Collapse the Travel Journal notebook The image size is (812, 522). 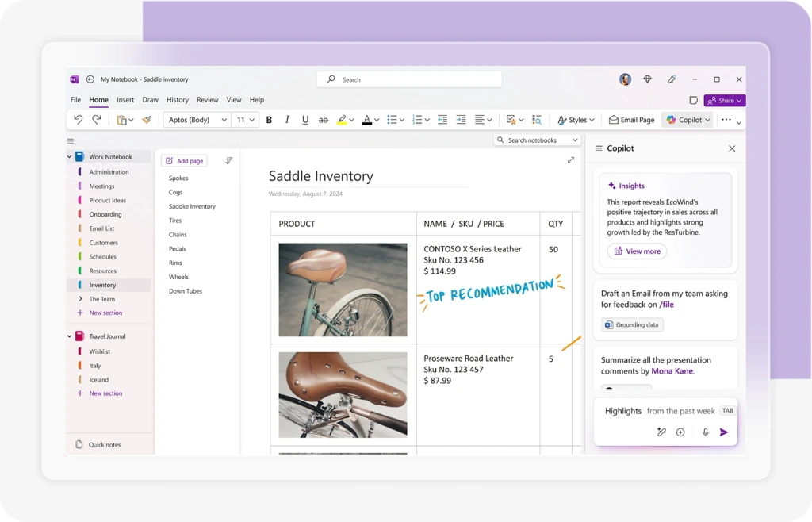coord(70,336)
